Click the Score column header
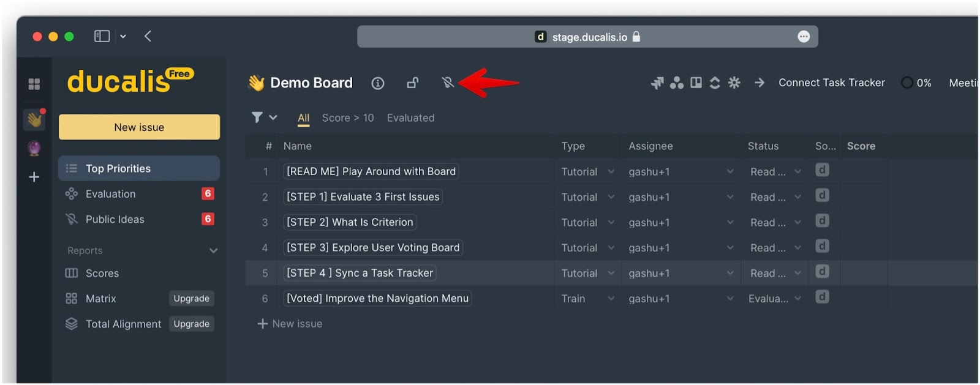 [861, 146]
